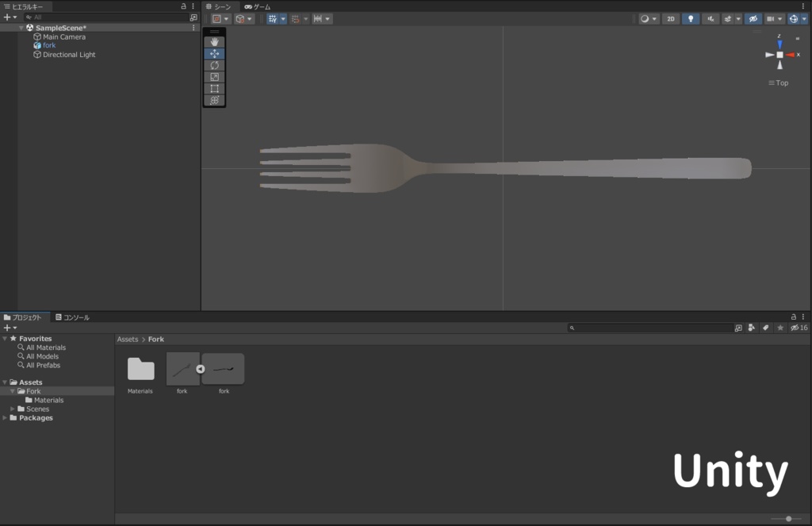Collapse the Favorites section arrow
The width and height of the screenshot is (812, 526).
[x=5, y=339]
